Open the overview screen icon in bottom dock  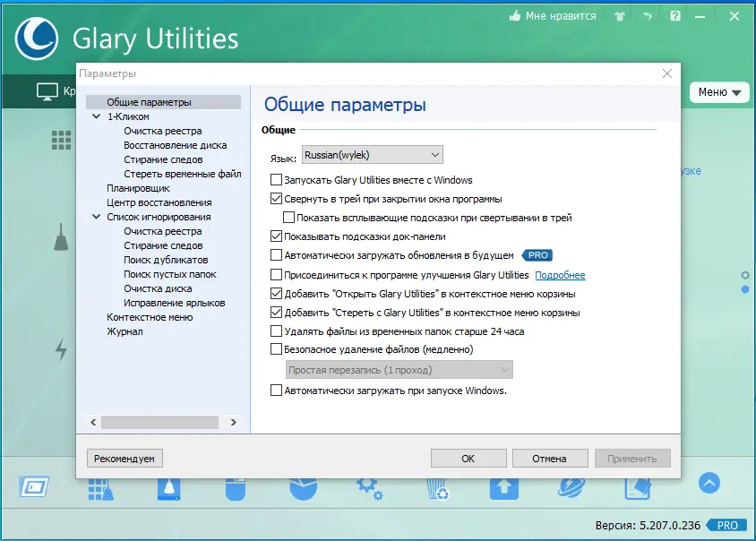(x=34, y=486)
